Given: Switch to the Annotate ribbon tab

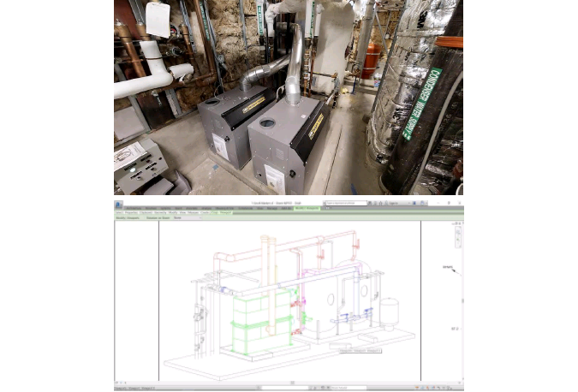Looking at the screenshot, I should (192, 208).
